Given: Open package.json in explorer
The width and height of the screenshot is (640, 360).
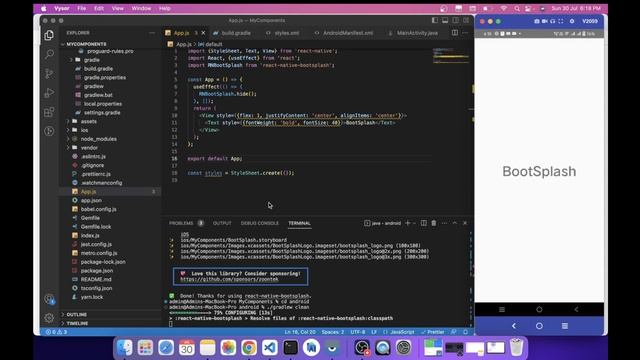Looking at the screenshot, I should [x=97, y=271].
